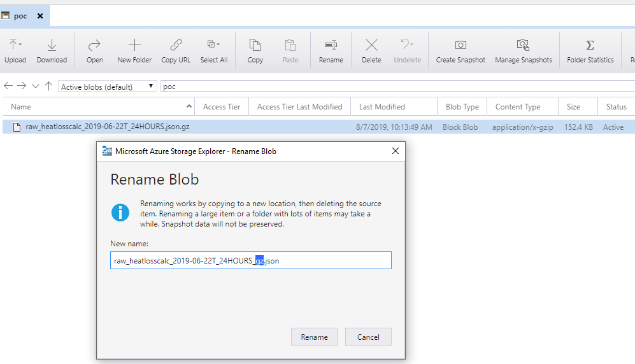Click the Create Snapshot camera icon
635x364 pixels.
click(460, 45)
